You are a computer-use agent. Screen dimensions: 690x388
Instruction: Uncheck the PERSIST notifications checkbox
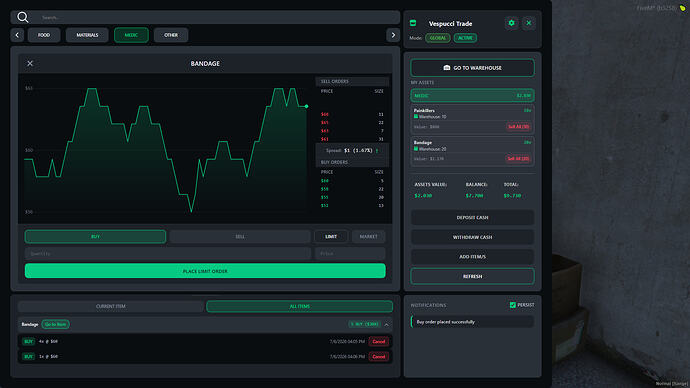[513, 305]
